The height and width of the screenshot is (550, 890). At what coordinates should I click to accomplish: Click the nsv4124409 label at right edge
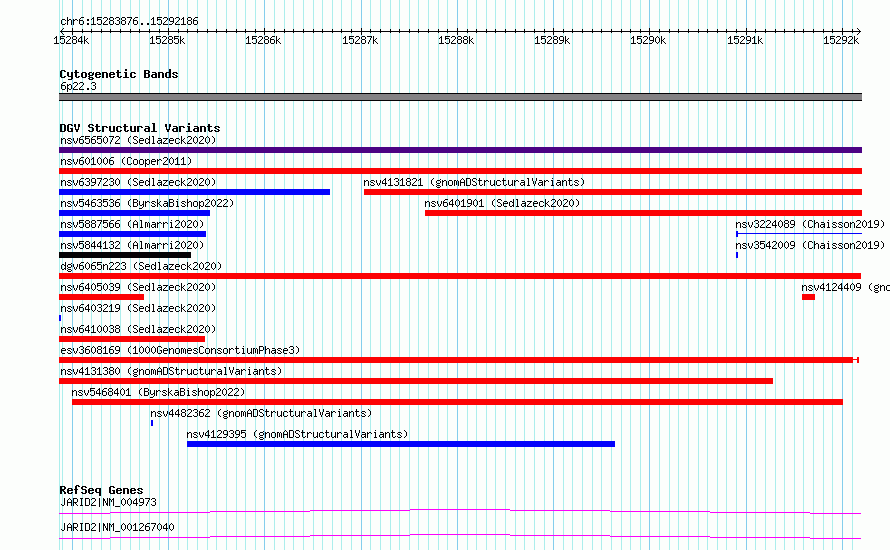[845, 287]
